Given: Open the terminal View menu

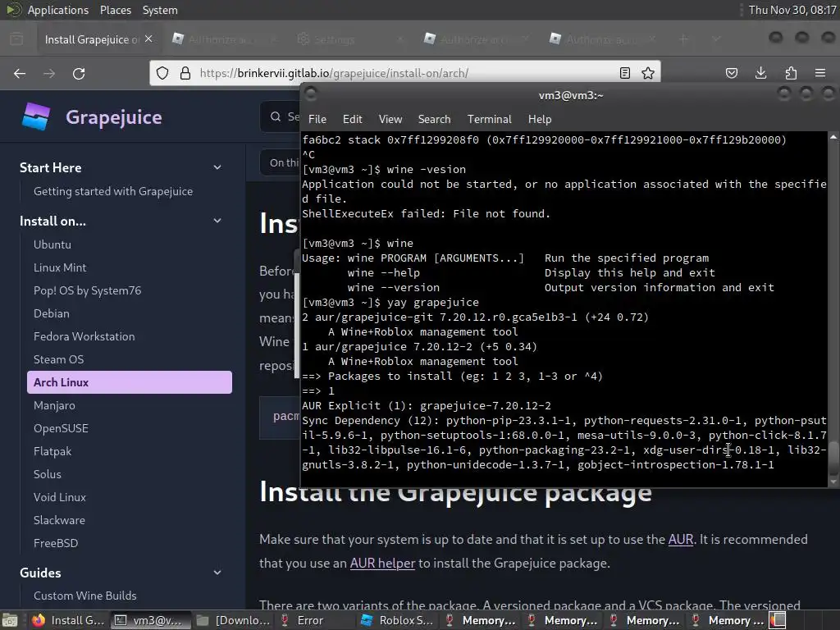Looking at the screenshot, I should 390,119.
